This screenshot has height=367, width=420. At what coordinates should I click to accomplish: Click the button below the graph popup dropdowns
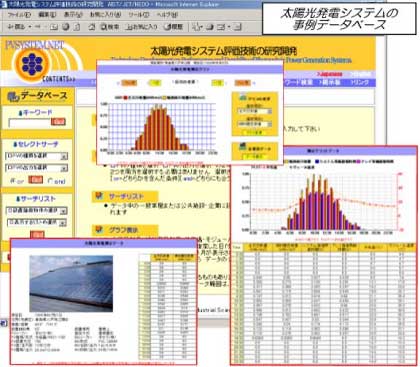click(255, 132)
